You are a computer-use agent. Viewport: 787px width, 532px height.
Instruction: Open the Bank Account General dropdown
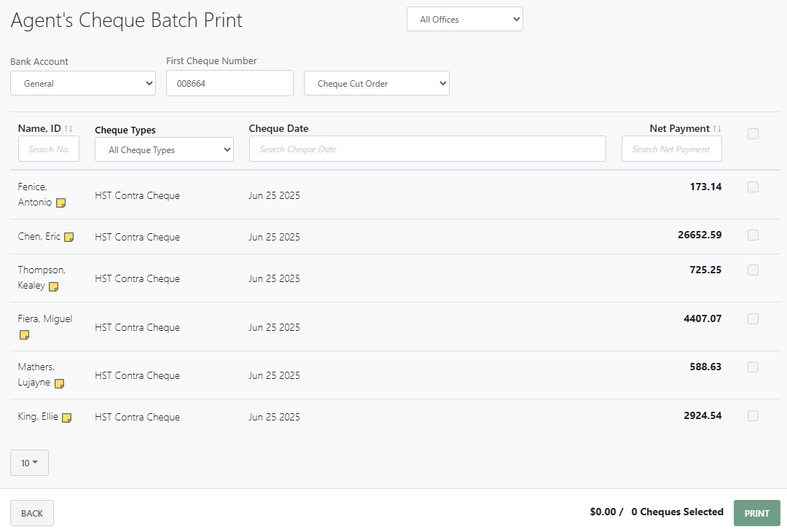click(x=83, y=83)
